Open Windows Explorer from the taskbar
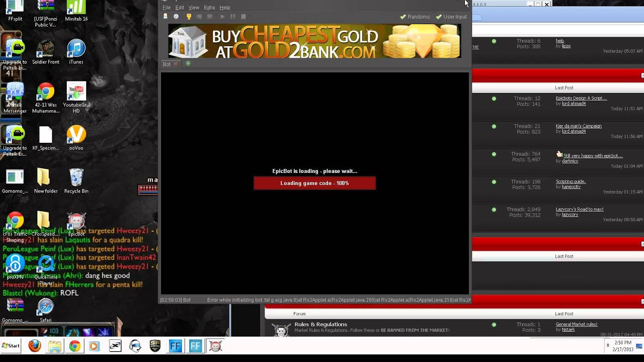644x362 pixels. tap(55, 346)
